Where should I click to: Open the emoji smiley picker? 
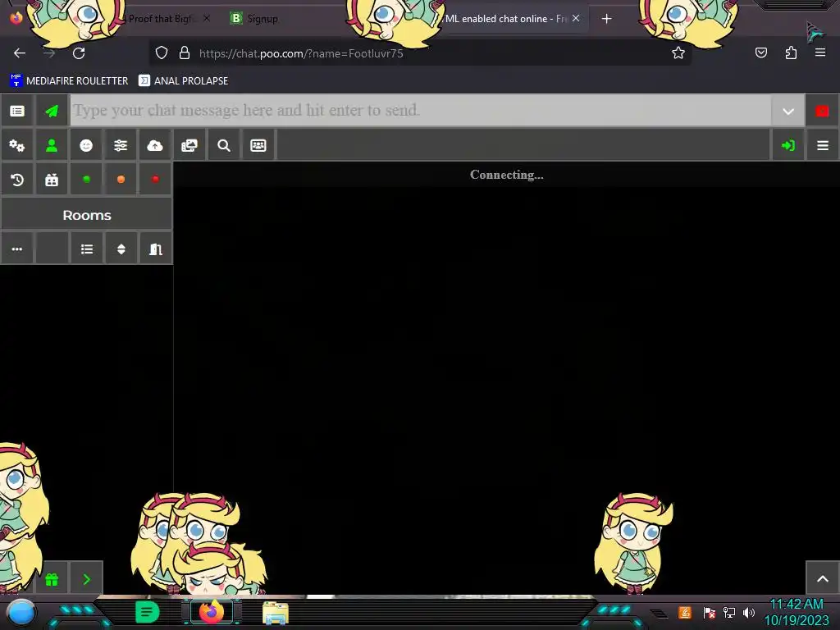click(85, 145)
